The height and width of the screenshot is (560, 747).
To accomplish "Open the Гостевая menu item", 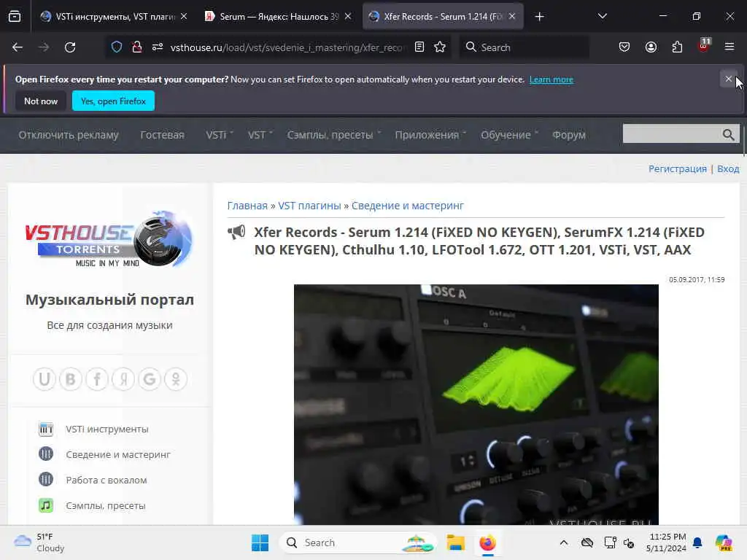I will coord(162,135).
